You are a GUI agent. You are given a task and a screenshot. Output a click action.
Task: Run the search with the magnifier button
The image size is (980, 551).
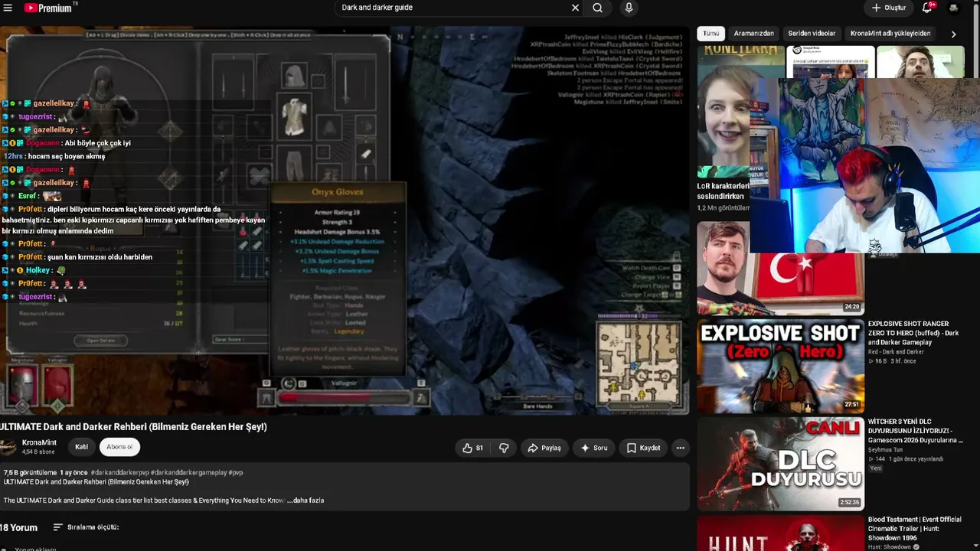[597, 8]
